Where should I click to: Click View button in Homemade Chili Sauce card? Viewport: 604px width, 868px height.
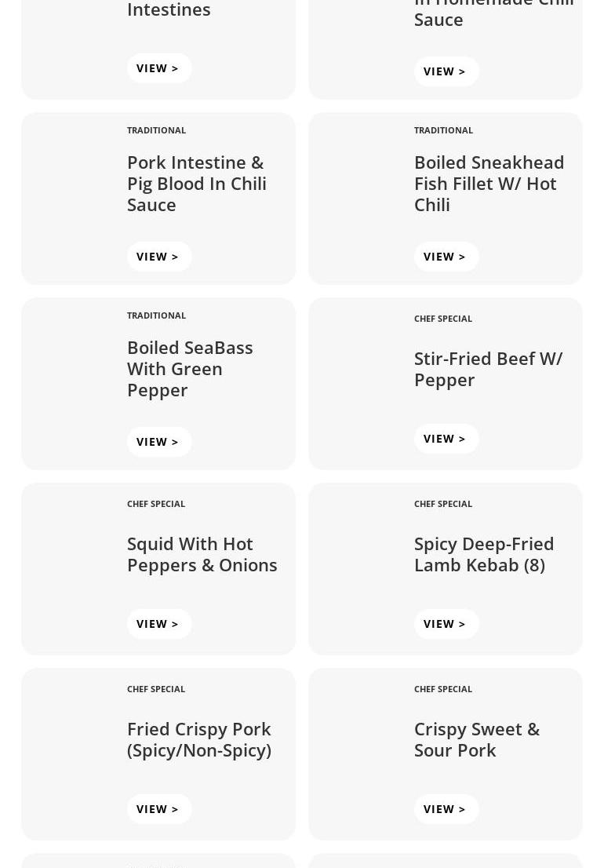[446, 71]
